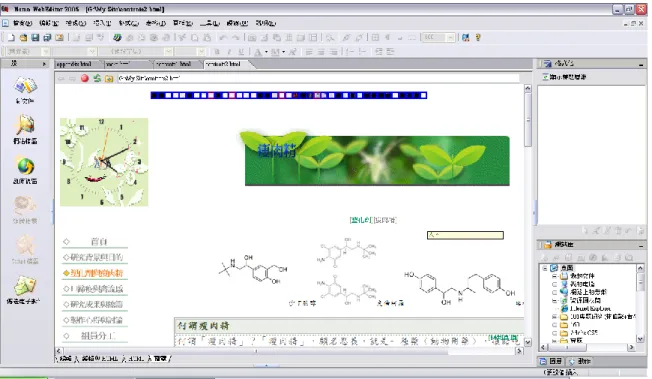
Task: Click the sidebar envelope icon at the bottom
Action: pos(25,285)
